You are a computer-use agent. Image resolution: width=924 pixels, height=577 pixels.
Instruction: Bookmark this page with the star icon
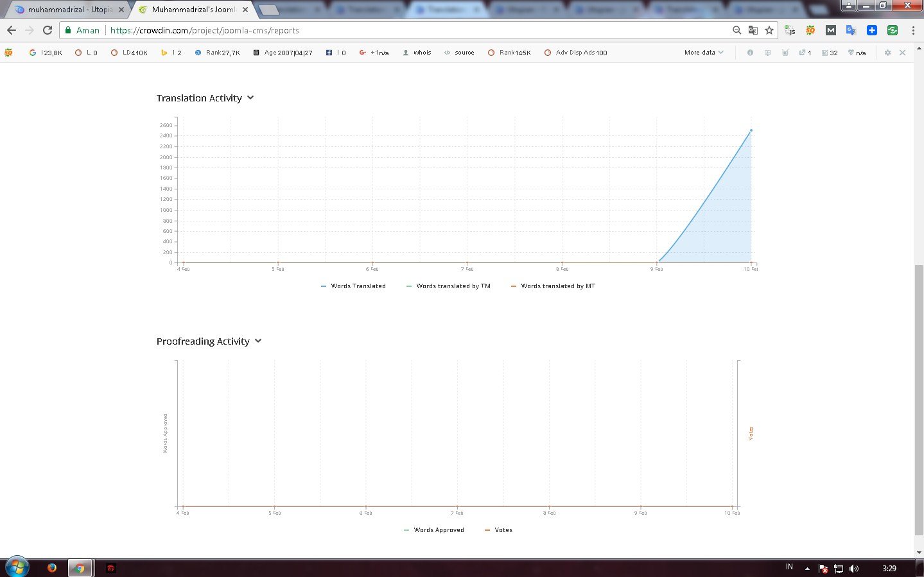click(769, 30)
